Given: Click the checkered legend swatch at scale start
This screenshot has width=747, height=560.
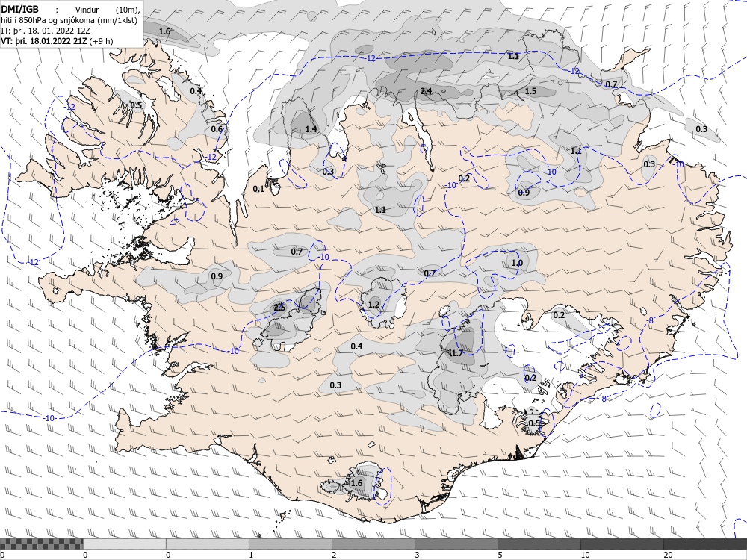Looking at the screenshot, I should coord(41,544).
